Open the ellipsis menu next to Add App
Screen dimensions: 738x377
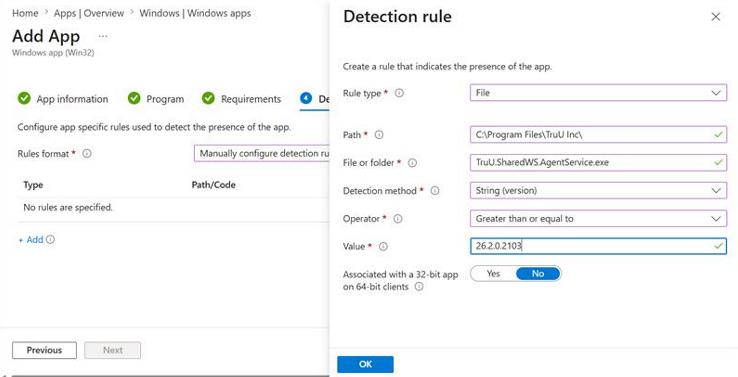point(103,36)
